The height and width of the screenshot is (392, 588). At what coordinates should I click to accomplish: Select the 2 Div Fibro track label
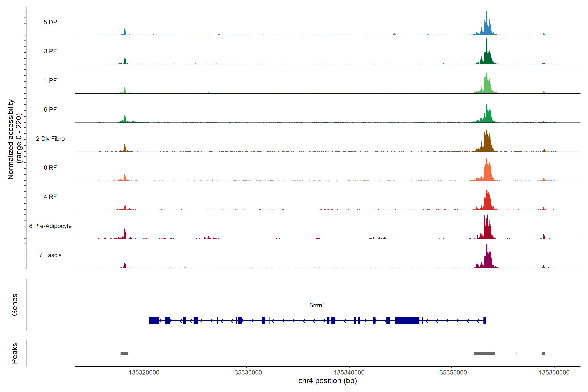[x=50, y=139]
